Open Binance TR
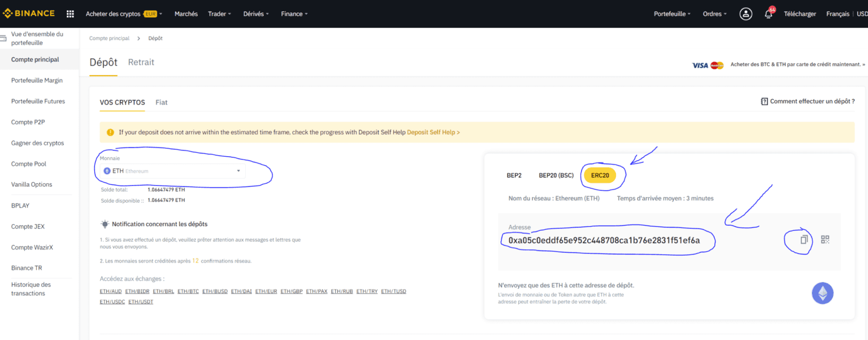The height and width of the screenshot is (340, 868). pyautogui.click(x=27, y=268)
